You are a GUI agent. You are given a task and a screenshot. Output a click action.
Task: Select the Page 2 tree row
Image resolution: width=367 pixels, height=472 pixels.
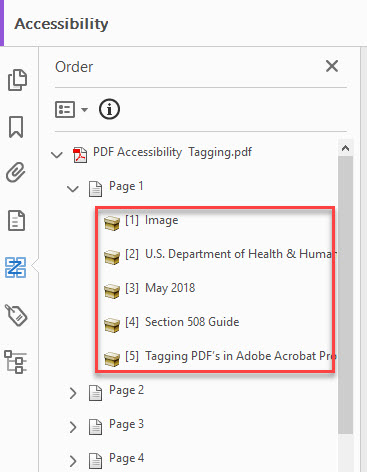pyautogui.click(x=126, y=390)
